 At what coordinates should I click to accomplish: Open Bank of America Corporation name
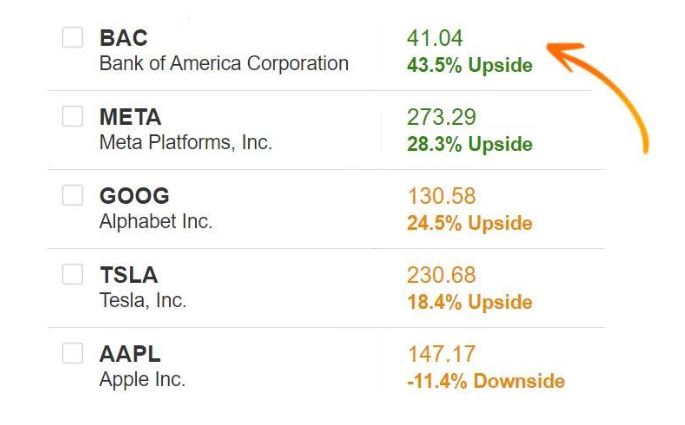click(224, 63)
